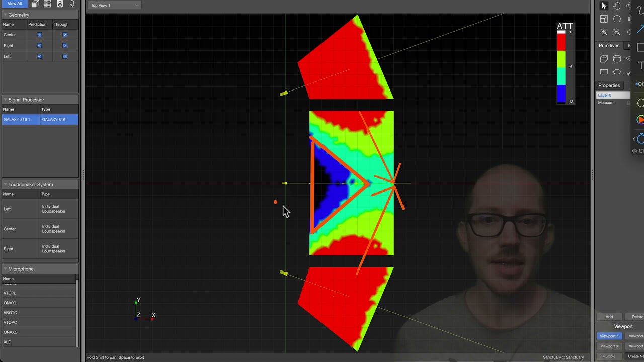The image size is (644, 362).
Task: Open the signal processor rack icon tab
Action: tap(47, 4)
